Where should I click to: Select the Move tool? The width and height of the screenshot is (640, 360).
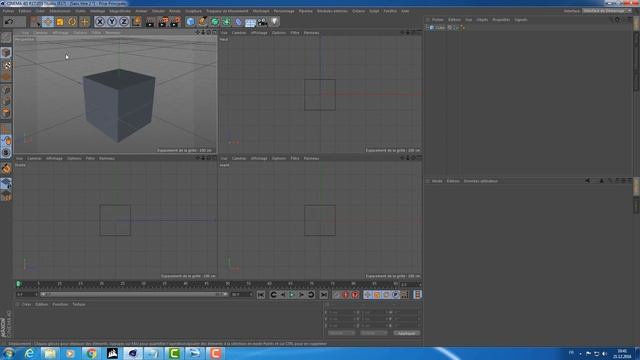point(48,22)
